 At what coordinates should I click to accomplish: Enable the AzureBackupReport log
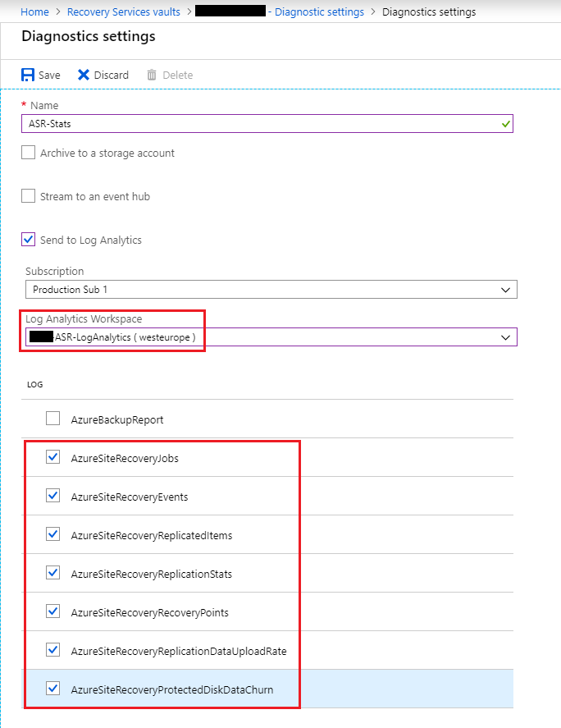[x=52, y=418]
